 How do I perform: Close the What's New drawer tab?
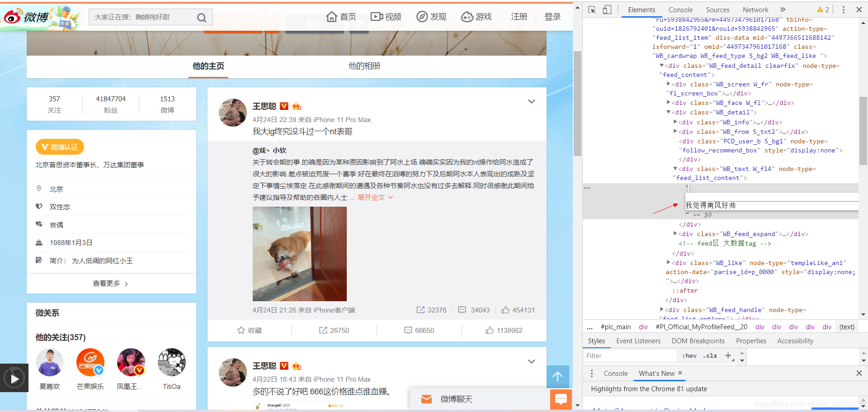tap(680, 373)
